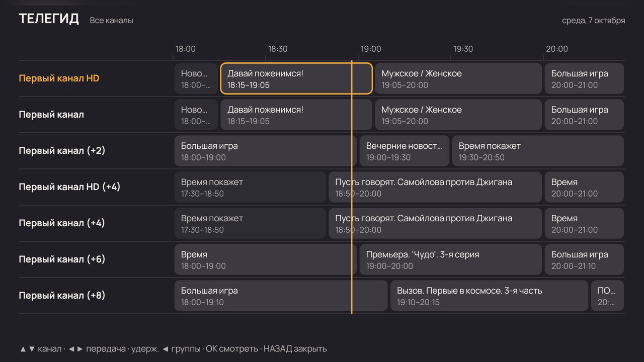Image resolution: width=644 pixels, height=362 pixels.
Task: Click the 19:00 timeline time label
Action: [371, 49]
